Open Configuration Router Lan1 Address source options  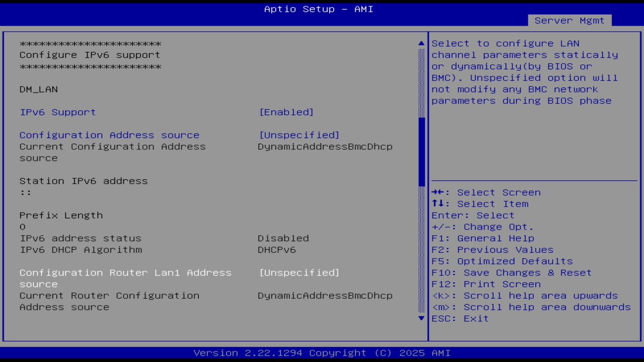(299, 272)
